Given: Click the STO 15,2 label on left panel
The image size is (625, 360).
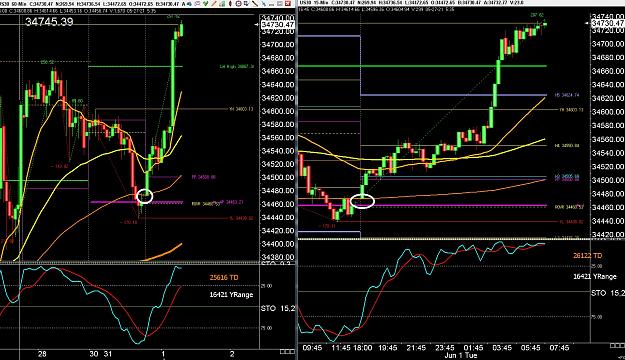Looking at the screenshot, I should click(278, 308).
